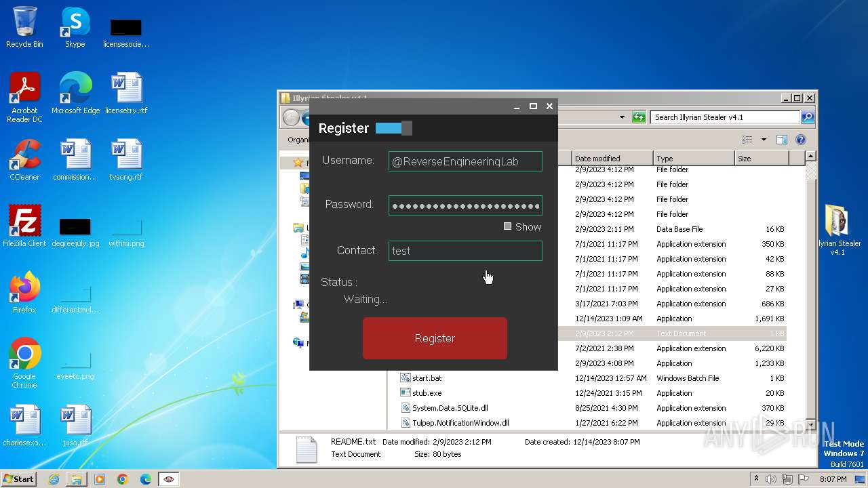
Task: Click Explorer scrollbar up arrow
Action: (810, 157)
